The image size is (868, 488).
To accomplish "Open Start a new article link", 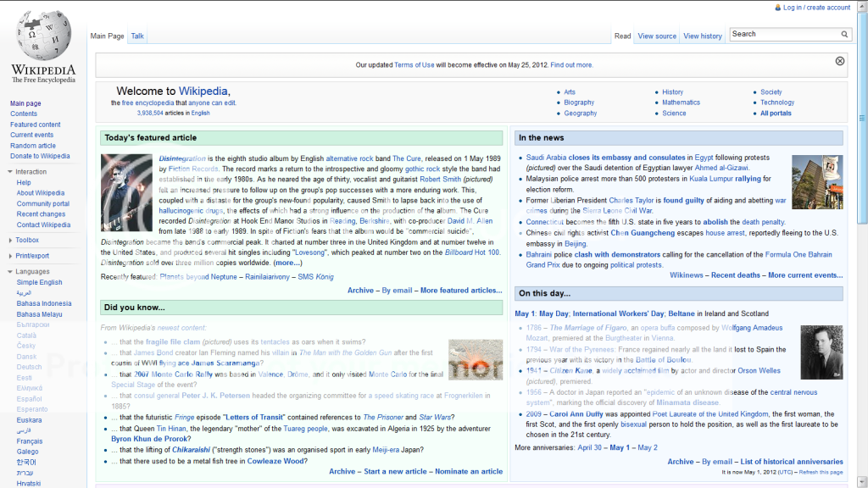I will coord(395,471).
